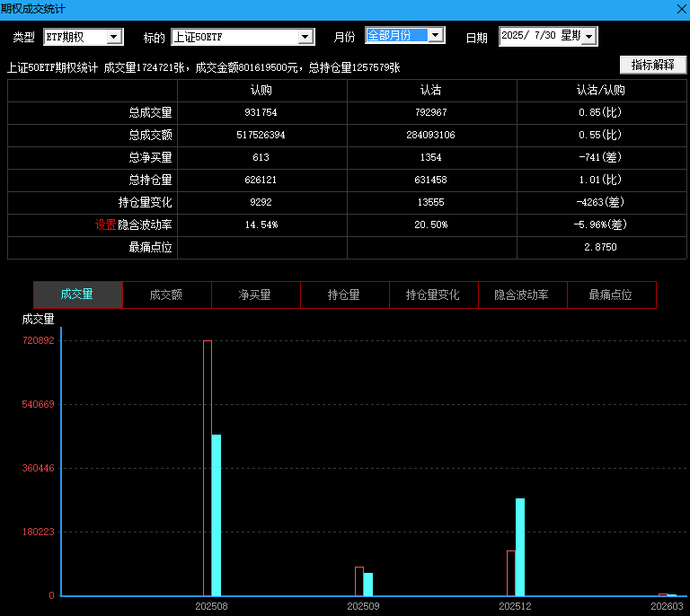Click the cyan put bar for 202509

[368, 585]
